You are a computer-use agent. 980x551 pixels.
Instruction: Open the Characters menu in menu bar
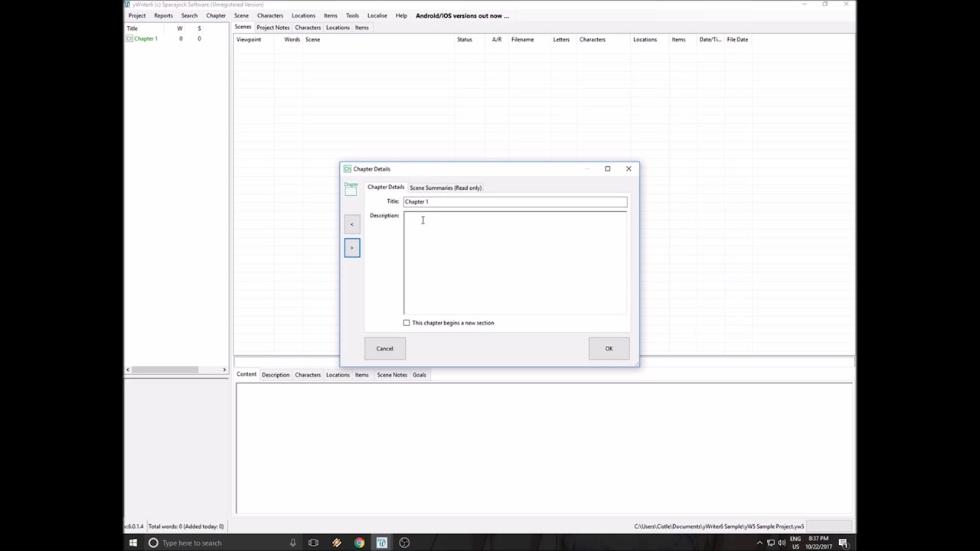(x=269, y=15)
